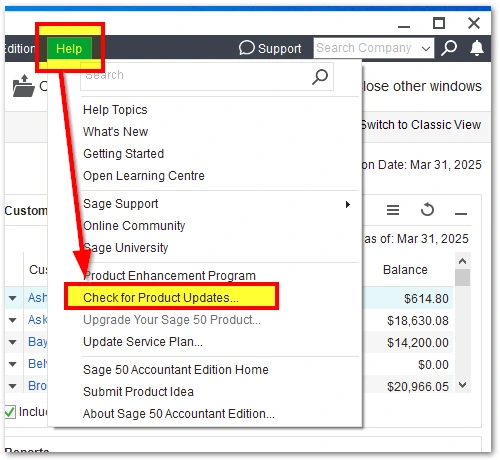
Task: Click the Support chat icon
Action: (x=246, y=48)
